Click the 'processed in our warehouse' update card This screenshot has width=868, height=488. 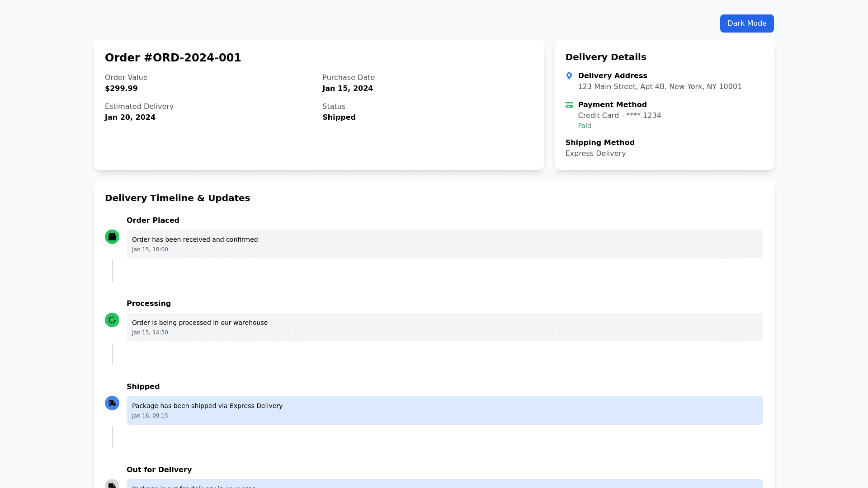[x=444, y=327]
